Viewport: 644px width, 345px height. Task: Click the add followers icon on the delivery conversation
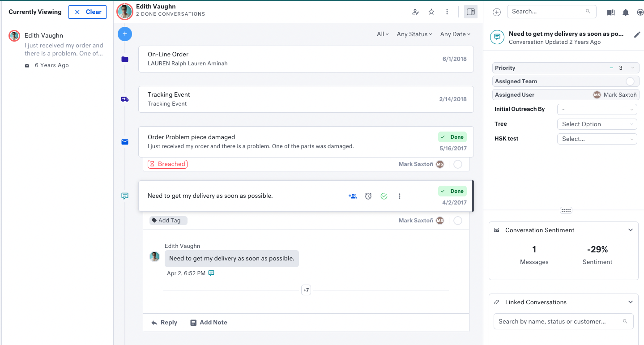pyautogui.click(x=352, y=196)
